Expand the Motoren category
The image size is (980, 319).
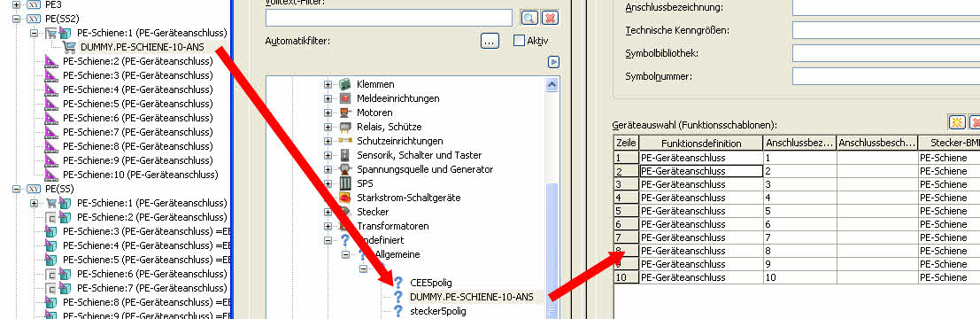click(x=328, y=113)
